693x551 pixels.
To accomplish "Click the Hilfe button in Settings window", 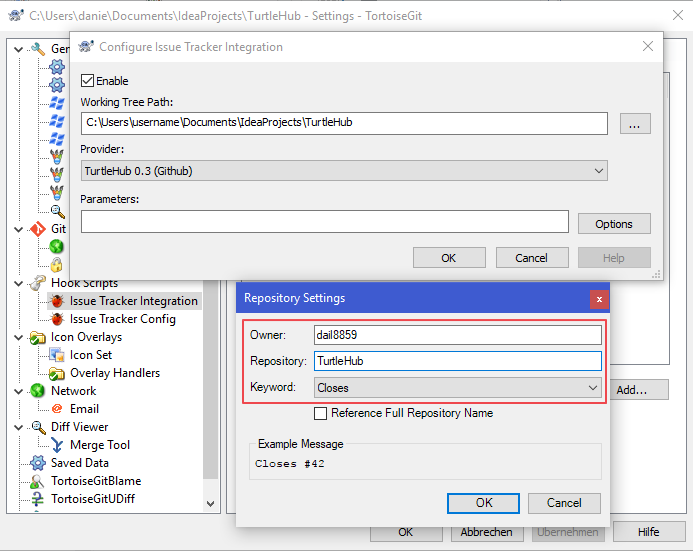I will 649,532.
